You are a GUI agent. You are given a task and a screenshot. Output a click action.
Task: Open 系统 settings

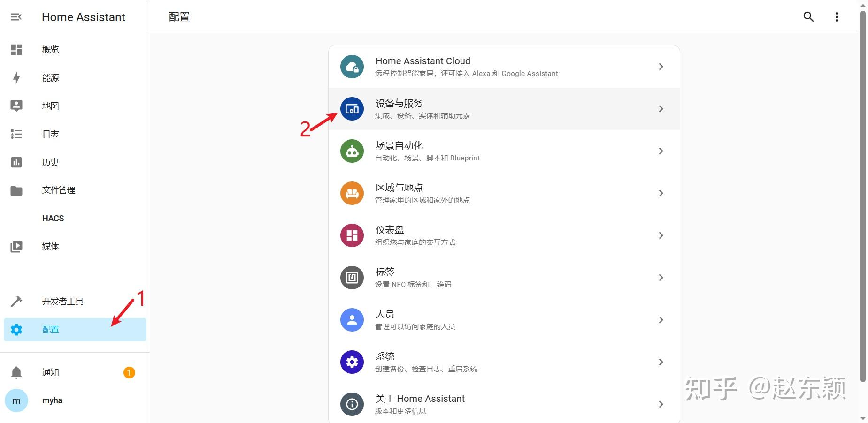click(x=504, y=362)
